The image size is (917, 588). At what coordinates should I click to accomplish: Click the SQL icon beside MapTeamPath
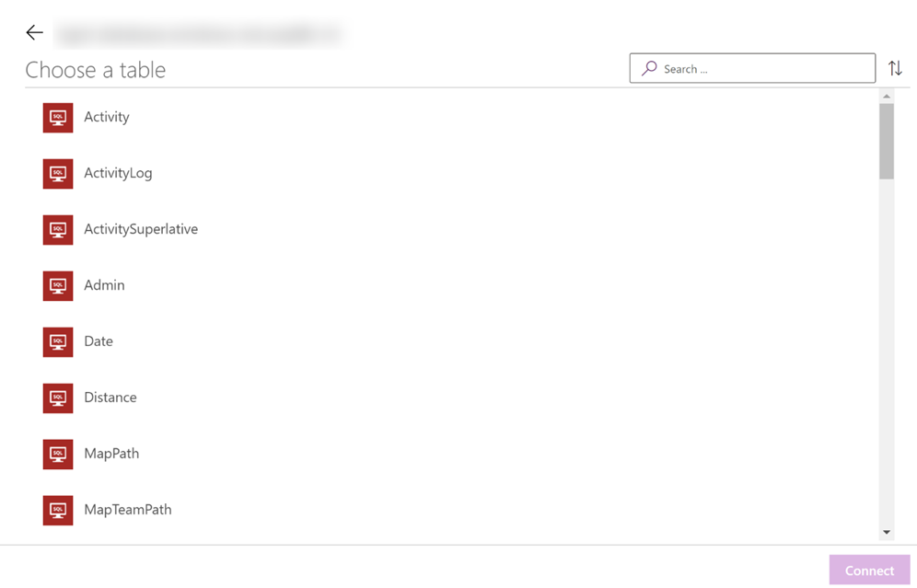[x=58, y=511]
